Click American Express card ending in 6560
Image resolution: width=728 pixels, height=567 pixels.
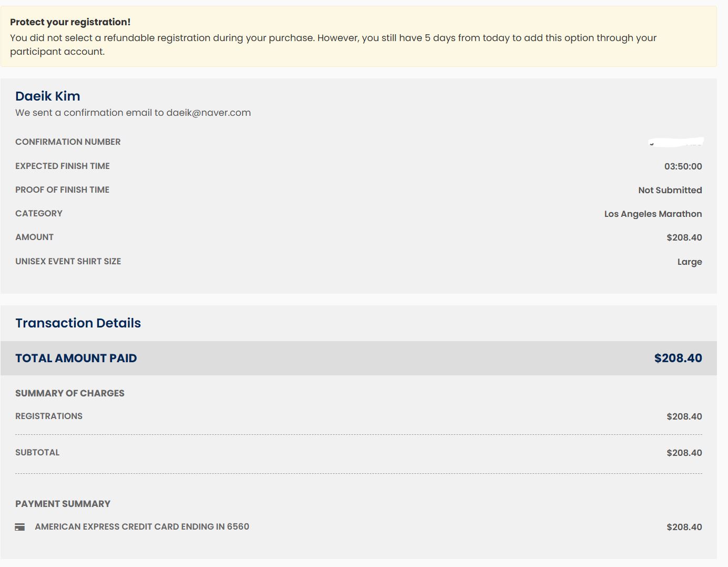tap(142, 526)
